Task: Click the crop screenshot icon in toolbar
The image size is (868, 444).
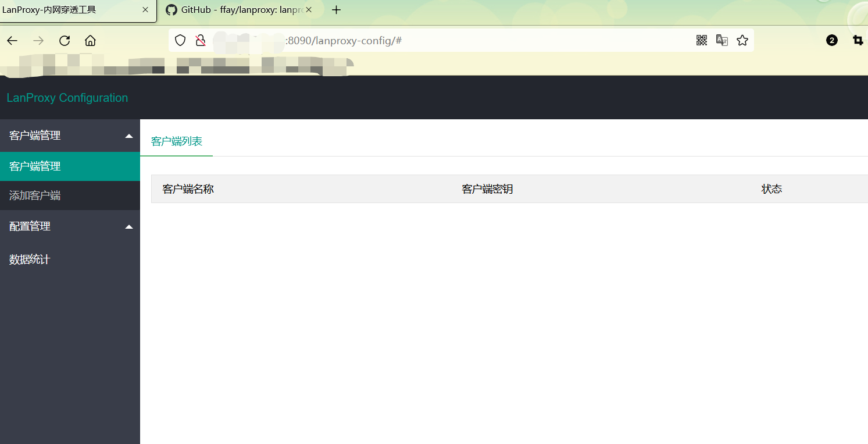Action: pos(858,40)
